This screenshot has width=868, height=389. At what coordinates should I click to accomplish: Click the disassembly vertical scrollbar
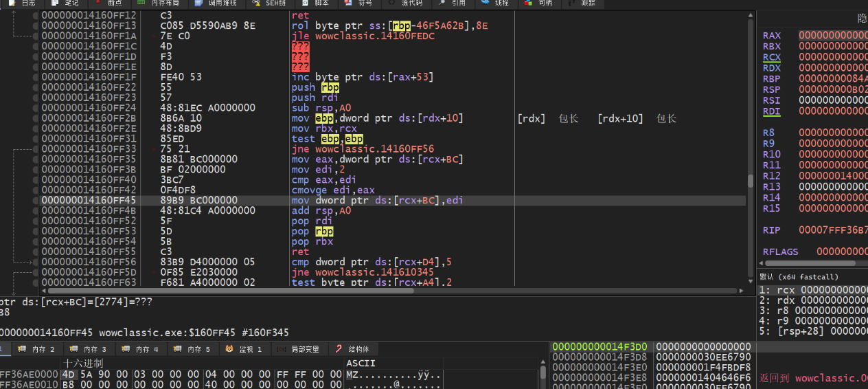(751, 148)
